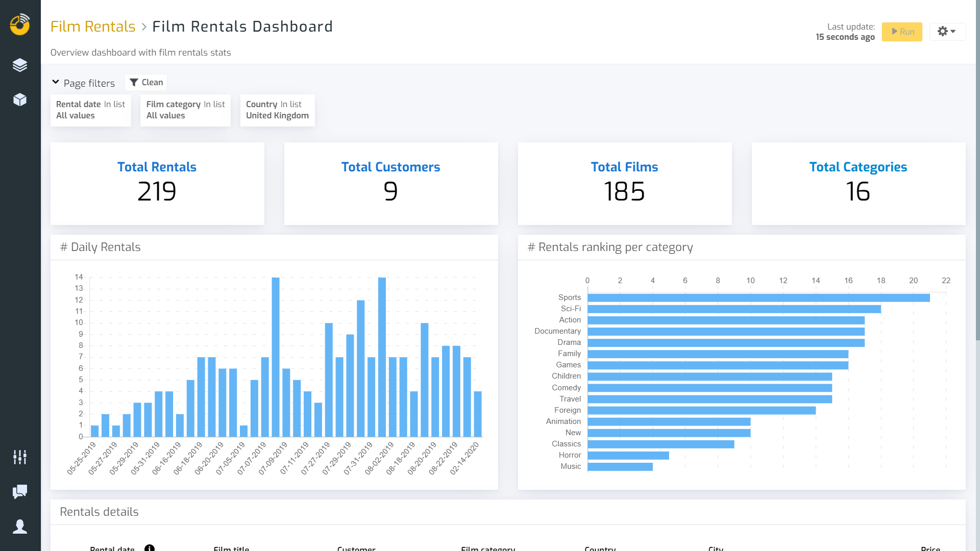980x551 pixels.
Task: Open the data models cube icon in sidebar
Action: tap(19, 100)
